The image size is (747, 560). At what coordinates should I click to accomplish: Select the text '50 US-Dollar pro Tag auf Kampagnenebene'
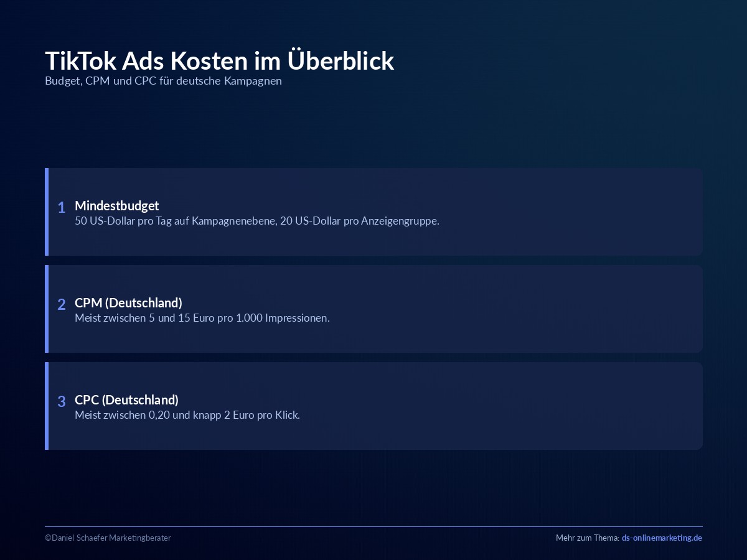(x=175, y=221)
